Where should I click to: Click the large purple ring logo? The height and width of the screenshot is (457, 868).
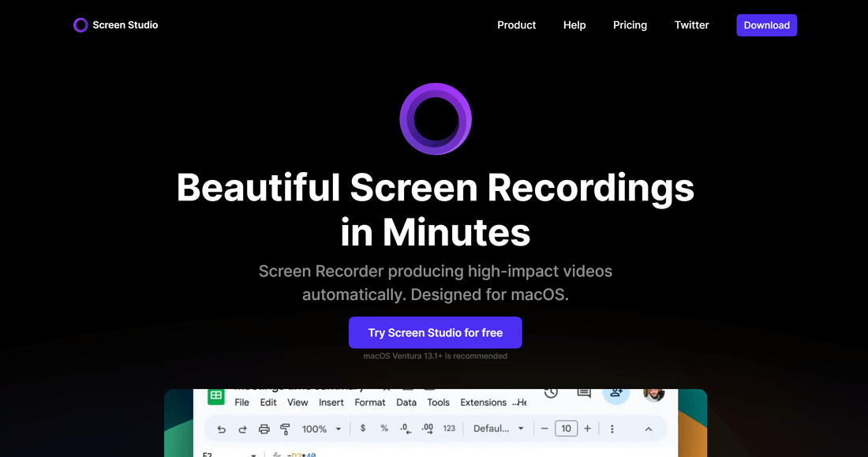tap(436, 119)
